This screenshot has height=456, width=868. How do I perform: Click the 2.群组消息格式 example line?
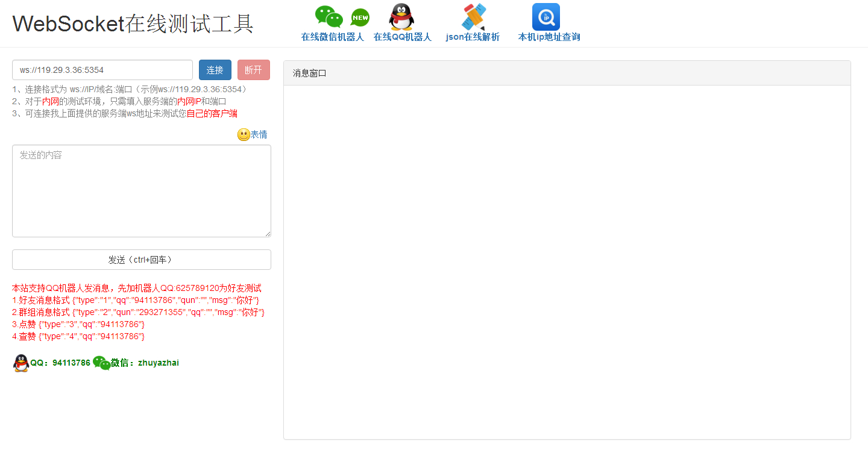(x=139, y=312)
